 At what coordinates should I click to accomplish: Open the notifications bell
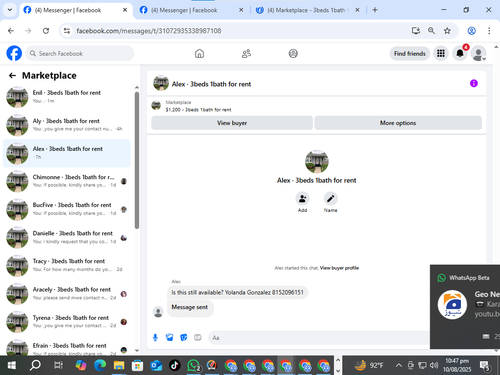[460, 53]
